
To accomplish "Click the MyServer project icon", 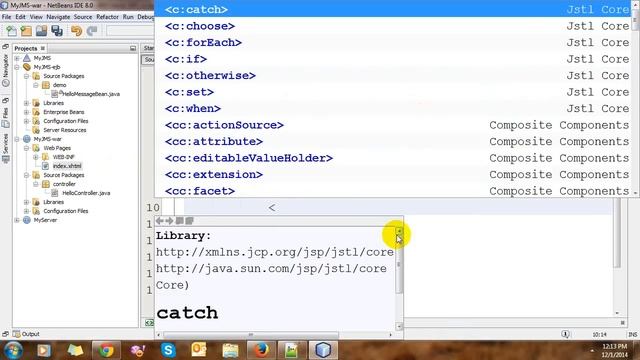I will coord(27,220).
